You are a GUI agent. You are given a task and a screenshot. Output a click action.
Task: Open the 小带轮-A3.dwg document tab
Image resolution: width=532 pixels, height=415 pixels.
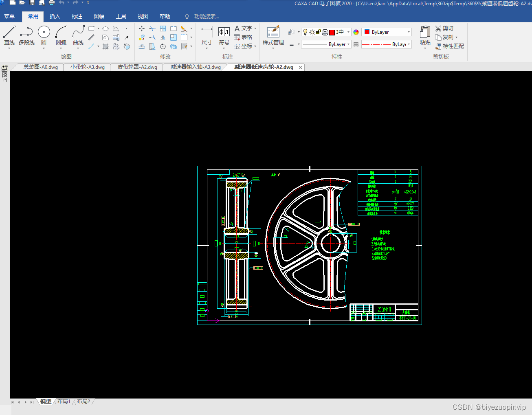[x=87, y=67]
